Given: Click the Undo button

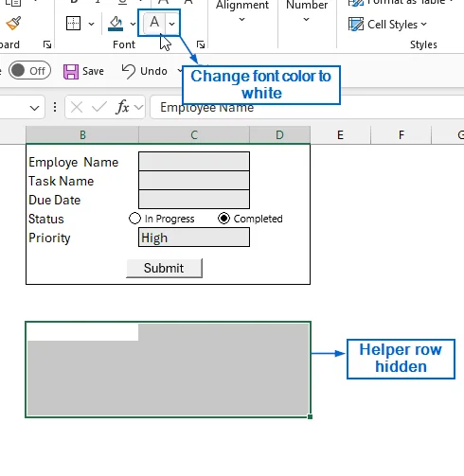Looking at the screenshot, I should point(145,71).
